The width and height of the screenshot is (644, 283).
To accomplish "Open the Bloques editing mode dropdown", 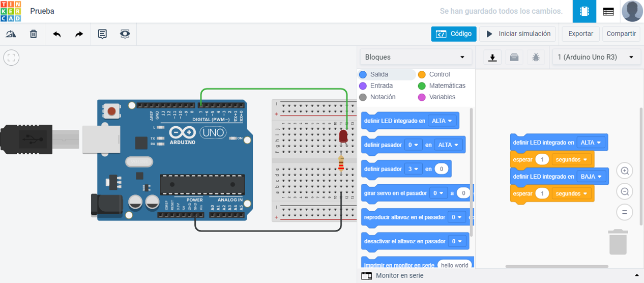I will 415,57.
